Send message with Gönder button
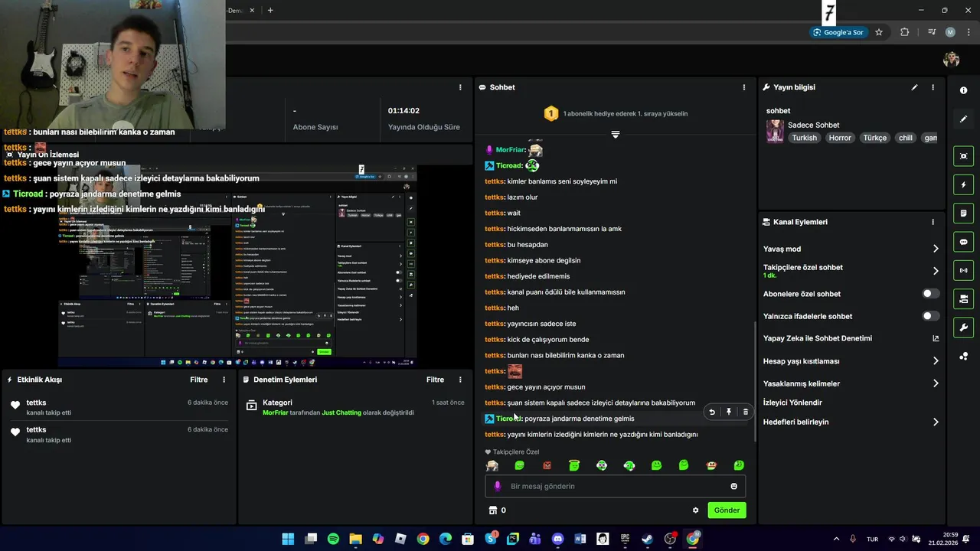This screenshot has width=980, height=551. click(727, 510)
